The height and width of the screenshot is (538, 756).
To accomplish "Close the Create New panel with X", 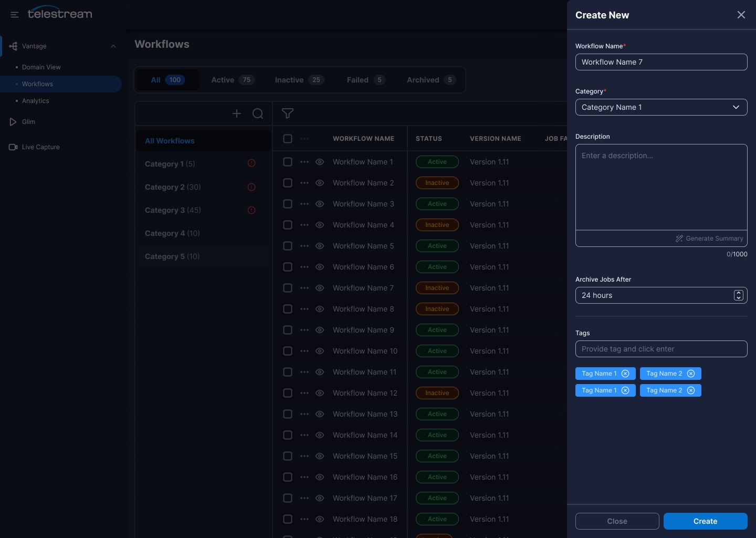I will click(x=741, y=15).
